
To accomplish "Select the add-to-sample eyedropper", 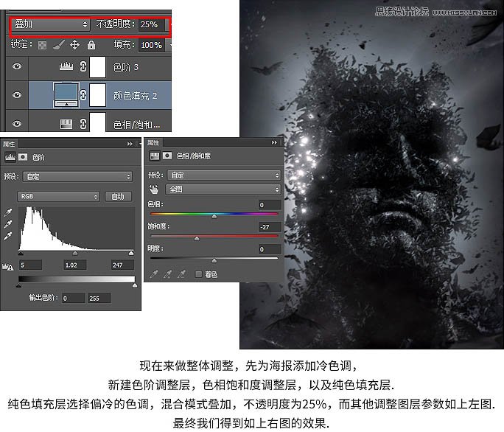I will (x=167, y=274).
